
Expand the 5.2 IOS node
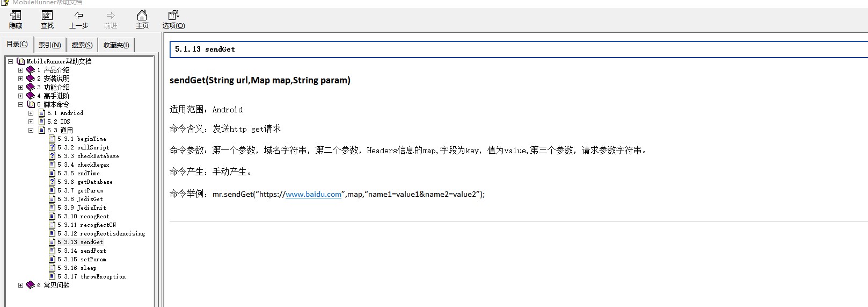(x=31, y=122)
